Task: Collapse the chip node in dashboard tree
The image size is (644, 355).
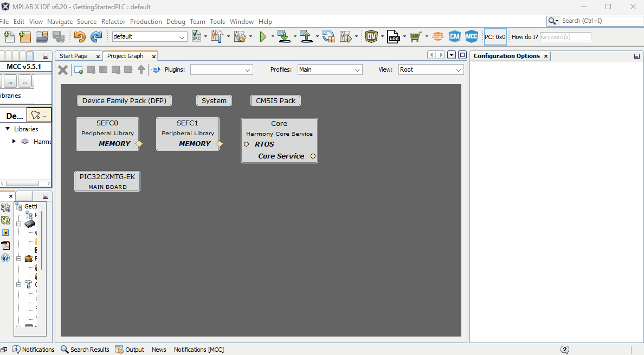Action: click(x=19, y=224)
